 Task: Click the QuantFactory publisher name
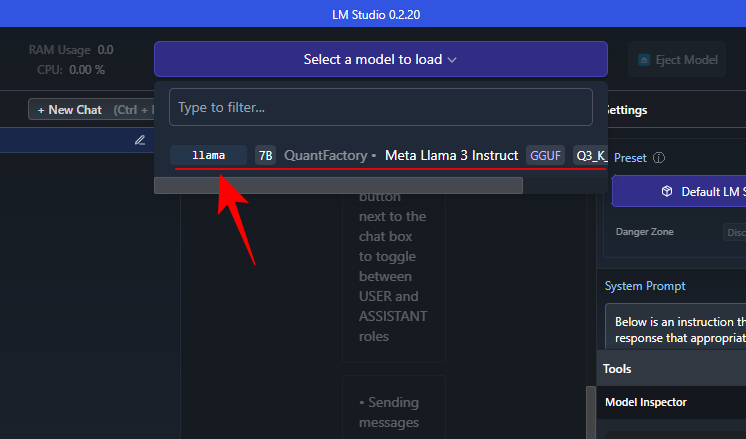[x=325, y=156]
